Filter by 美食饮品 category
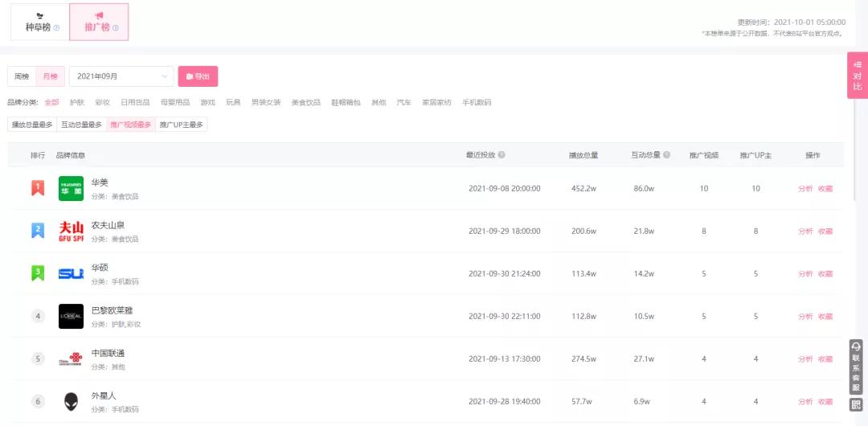The height and width of the screenshot is (426, 868). 305,103
